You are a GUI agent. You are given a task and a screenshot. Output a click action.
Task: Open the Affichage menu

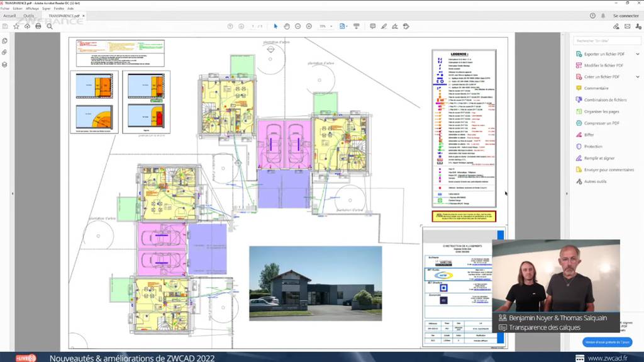tap(32, 8)
